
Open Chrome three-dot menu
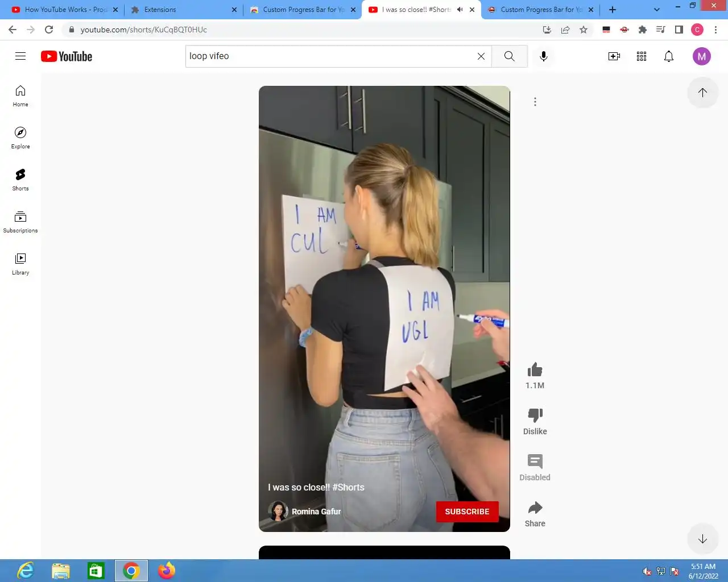pos(715,30)
